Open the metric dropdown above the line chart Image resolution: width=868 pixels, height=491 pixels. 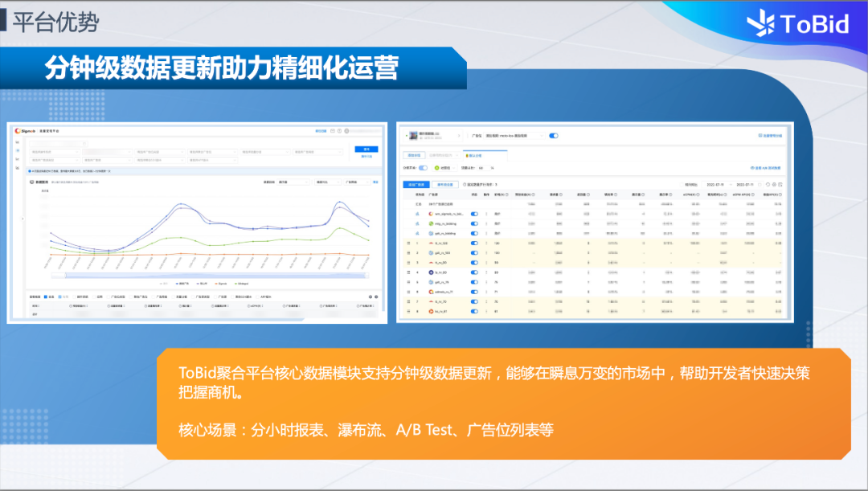tap(294, 182)
